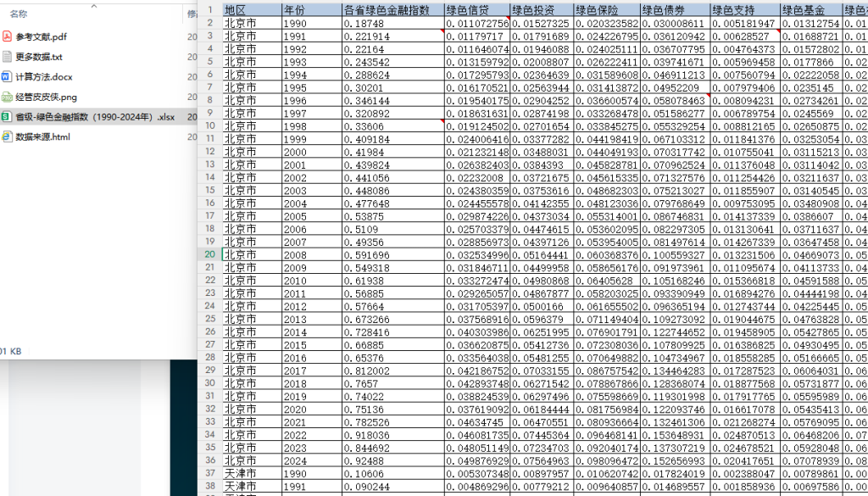Select the file name 数据来源.html

click(43, 137)
